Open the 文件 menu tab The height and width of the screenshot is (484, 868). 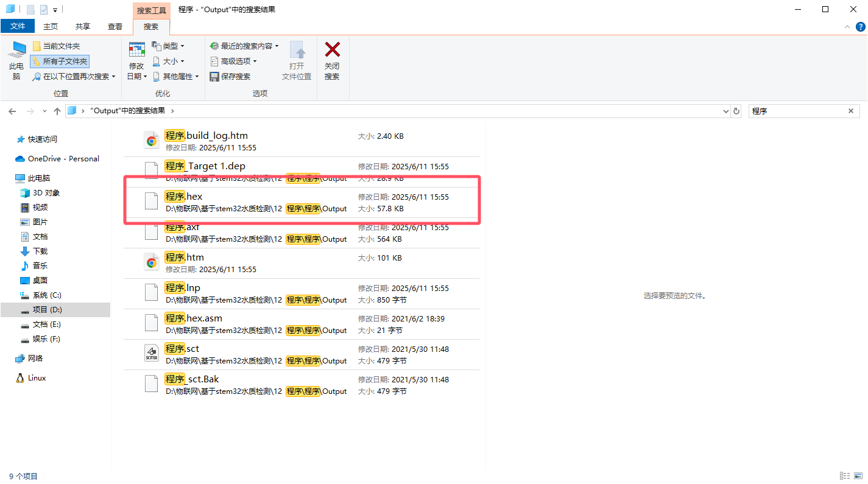coord(18,26)
